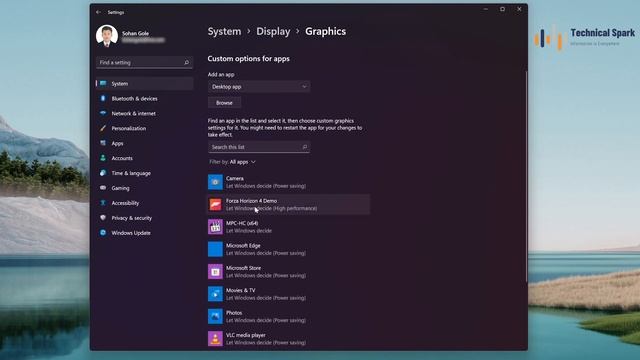Image resolution: width=640 pixels, height=360 pixels.
Task: Expand the Filter by All apps dropdown
Action: pyautogui.click(x=232, y=162)
